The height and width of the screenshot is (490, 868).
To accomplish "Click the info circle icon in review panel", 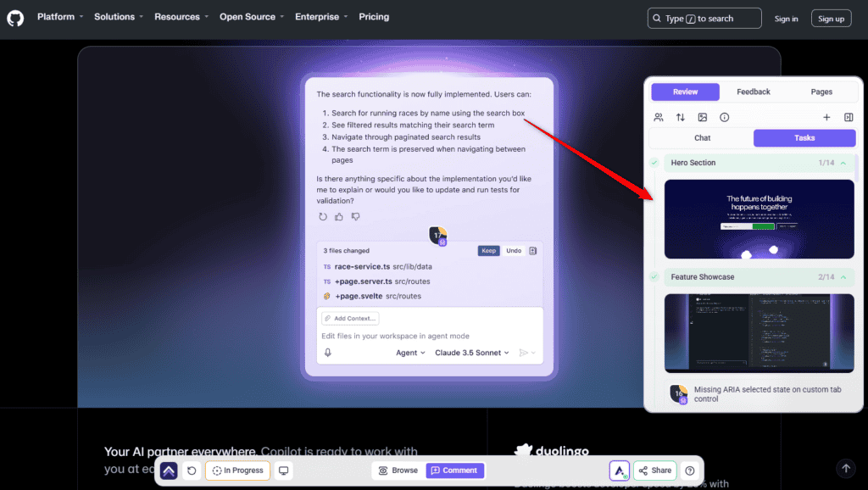I will pyautogui.click(x=724, y=117).
